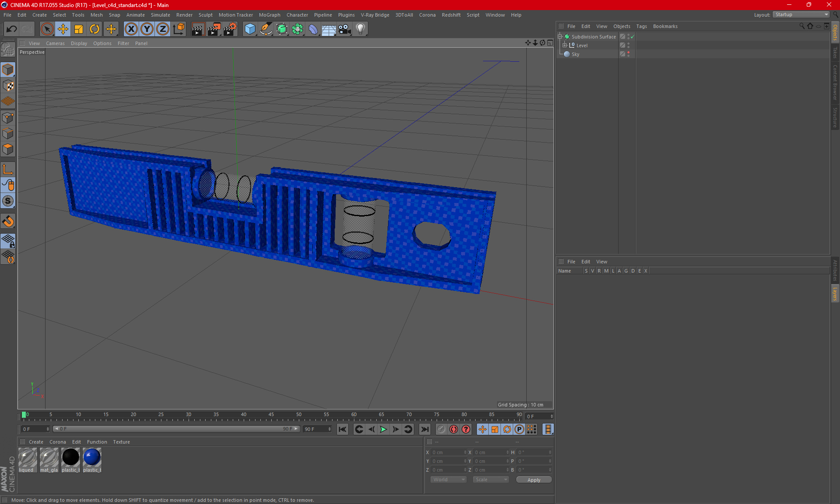This screenshot has width=840, height=504.
Task: Click the Render Settings icon
Action: [x=229, y=29]
